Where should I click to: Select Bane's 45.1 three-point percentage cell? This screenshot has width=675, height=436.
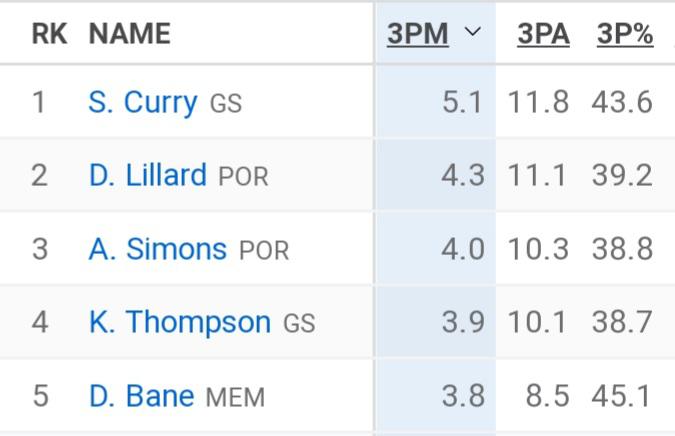621,396
